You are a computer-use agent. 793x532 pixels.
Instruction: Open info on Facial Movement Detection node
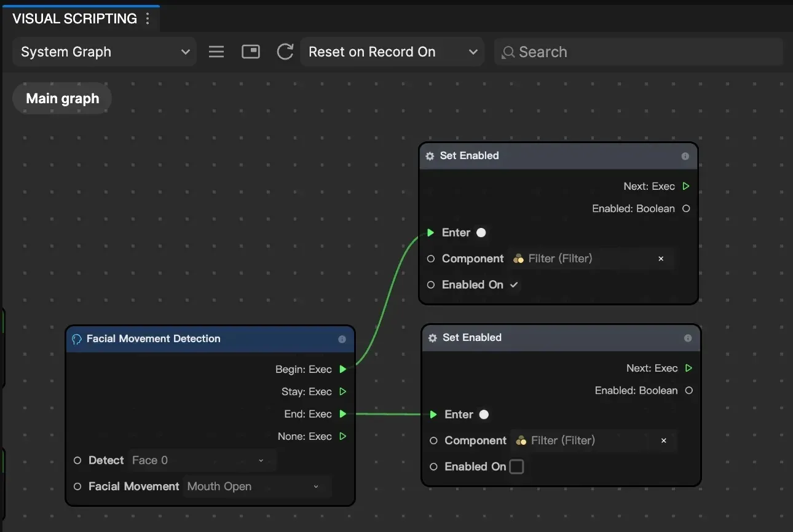342,339
